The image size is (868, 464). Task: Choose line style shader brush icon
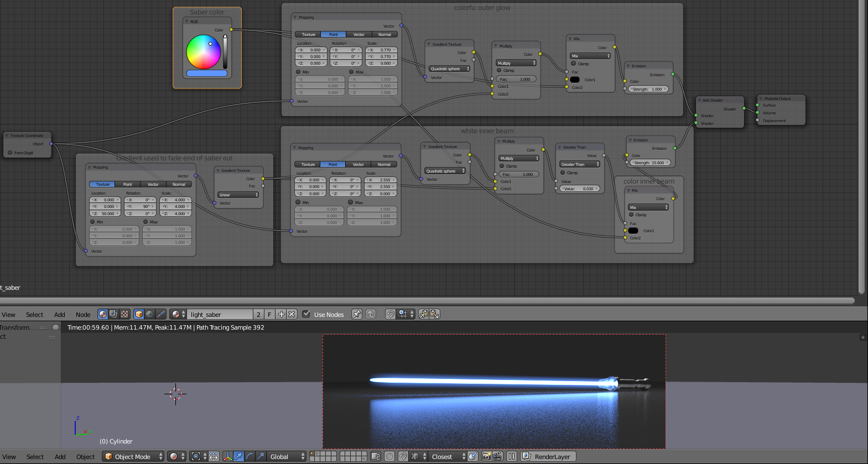(160, 314)
